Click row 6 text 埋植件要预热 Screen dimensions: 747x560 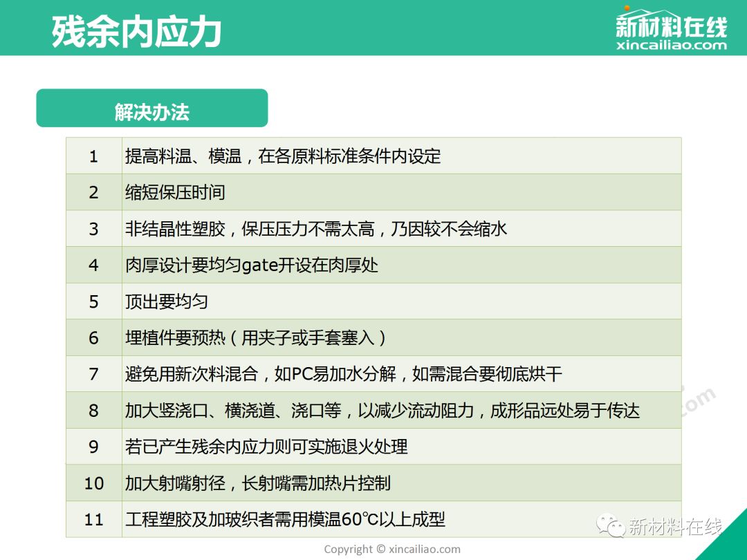click(256, 338)
